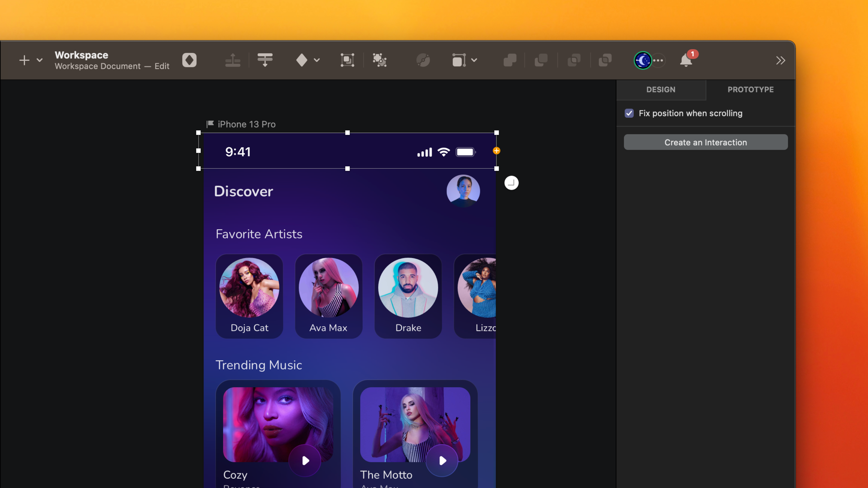
Task: Play the Cozy track
Action: 305,460
